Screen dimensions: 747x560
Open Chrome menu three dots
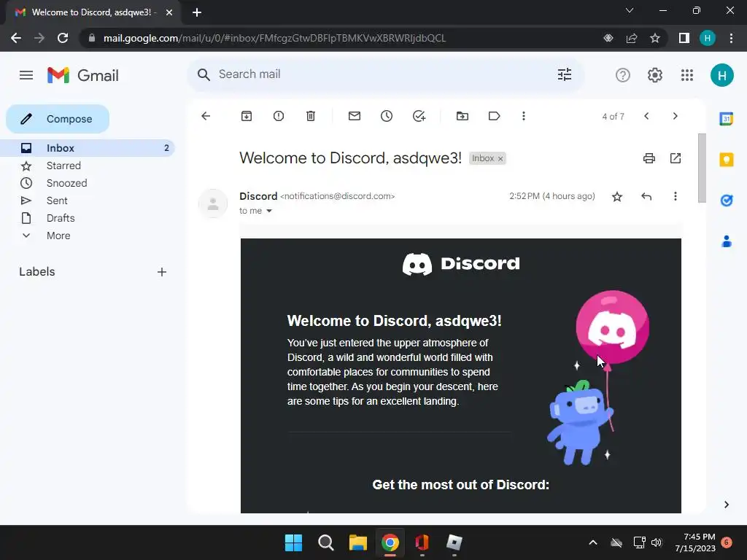731,38
